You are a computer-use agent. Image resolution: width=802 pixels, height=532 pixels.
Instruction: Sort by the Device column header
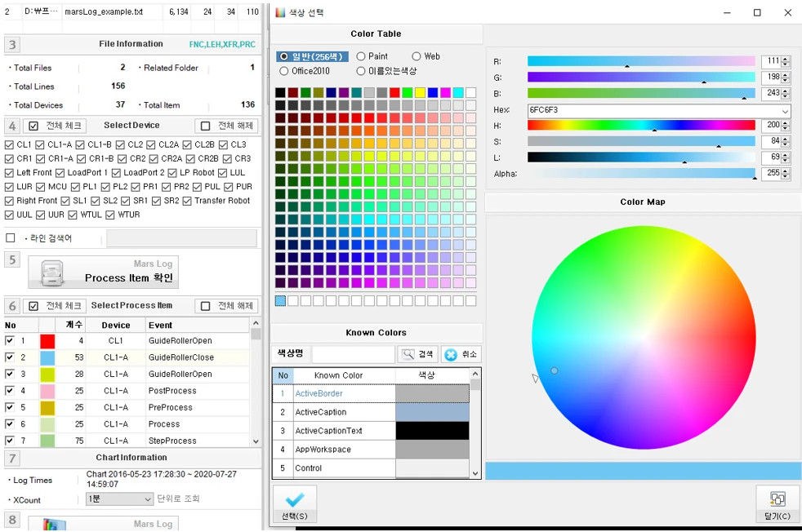(116, 325)
